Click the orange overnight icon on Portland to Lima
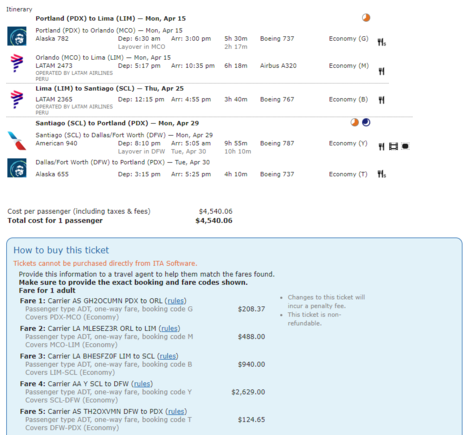Image resolution: width=472 pixels, height=435 pixels. point(366,18)
